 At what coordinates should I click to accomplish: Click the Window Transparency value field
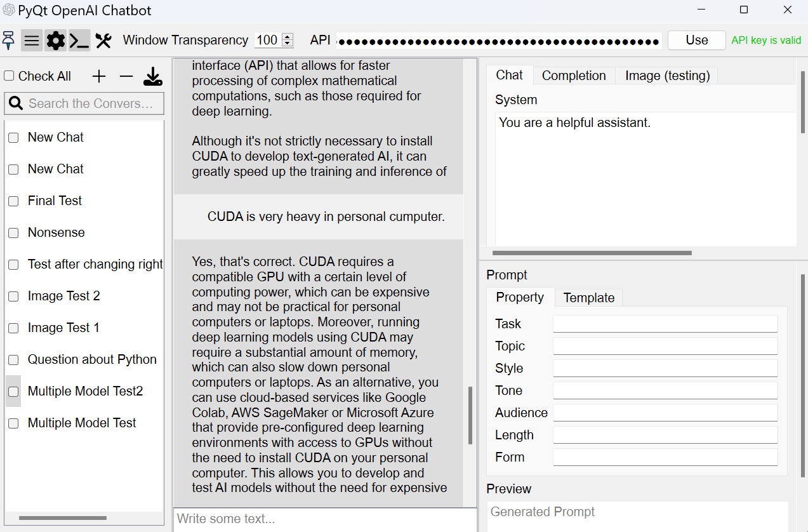coord(268,40)
